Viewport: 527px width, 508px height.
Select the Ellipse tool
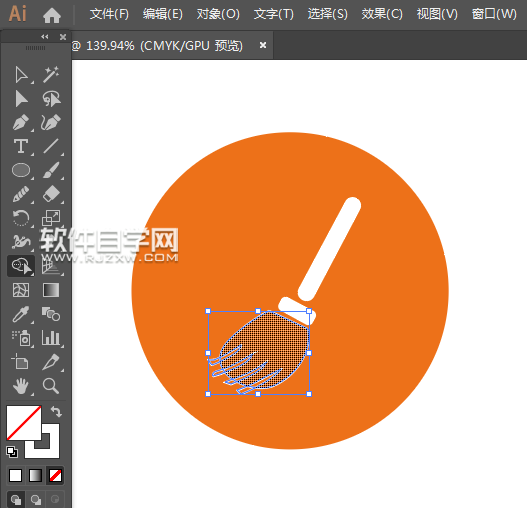[x=21, y=170]
